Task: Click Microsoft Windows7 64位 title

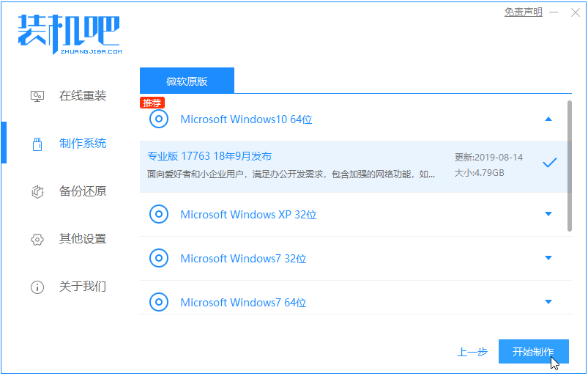Action: (243, 302)
